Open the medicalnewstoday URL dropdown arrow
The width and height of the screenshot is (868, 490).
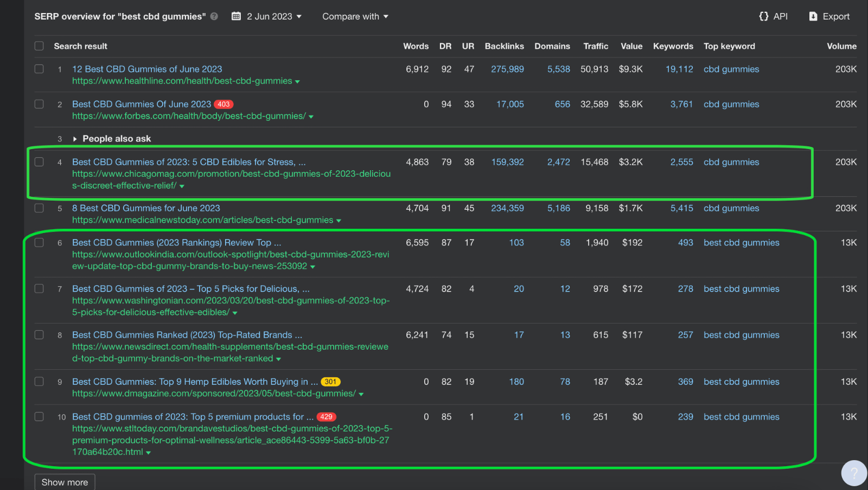tap(339, 221)
